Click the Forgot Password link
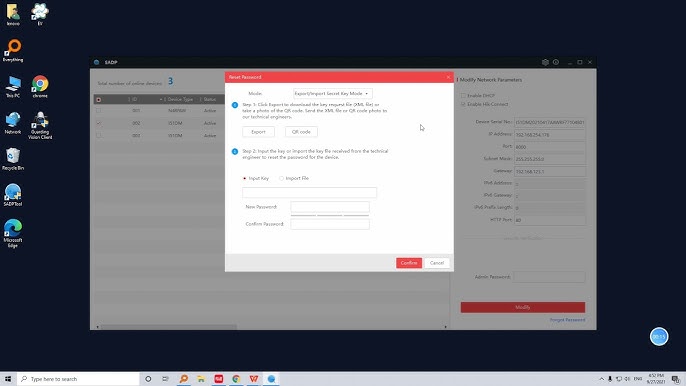Viewport: 686px width, 386px height. click(567, 320)
